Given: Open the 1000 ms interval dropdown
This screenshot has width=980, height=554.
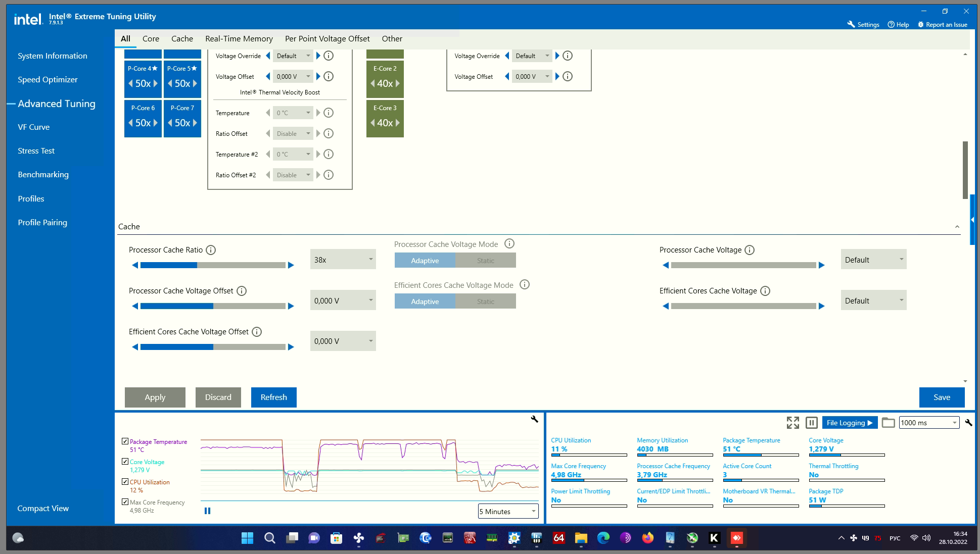Looking at the screenshot, I should click(928, 423).
